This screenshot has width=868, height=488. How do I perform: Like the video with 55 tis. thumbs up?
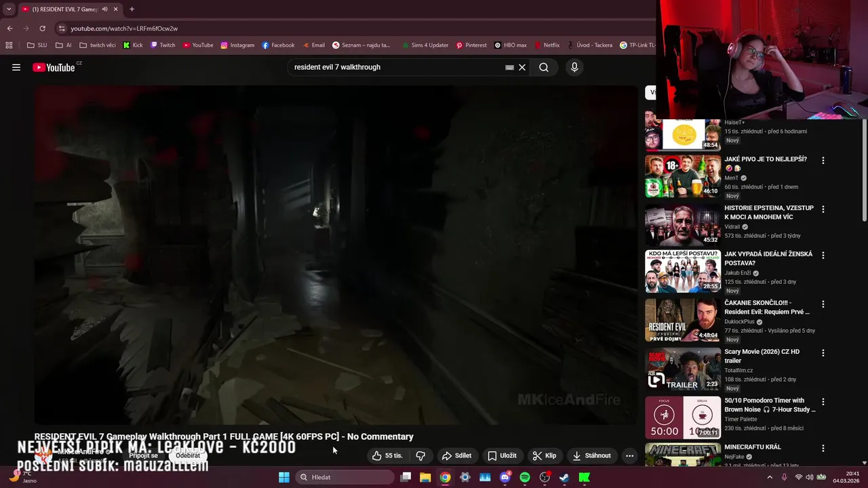[x=388, y=455]
